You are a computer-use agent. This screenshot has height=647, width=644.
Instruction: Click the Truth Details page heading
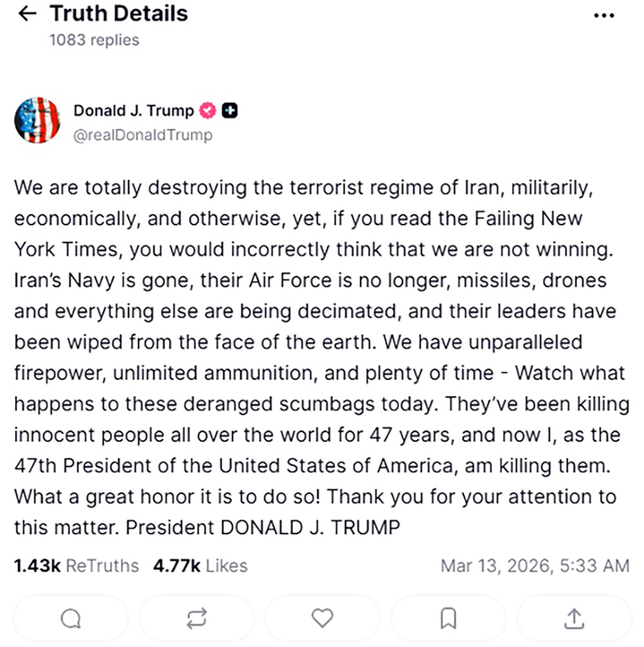coord(118,14)
